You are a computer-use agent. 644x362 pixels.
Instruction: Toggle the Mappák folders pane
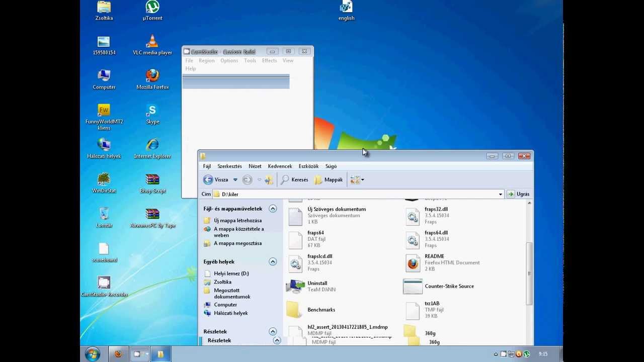coord(328,179)
